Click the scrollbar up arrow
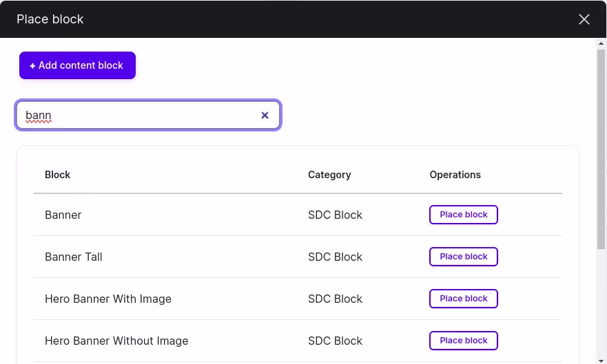Screen dimensions: 607x364 (x=601, y=43)
